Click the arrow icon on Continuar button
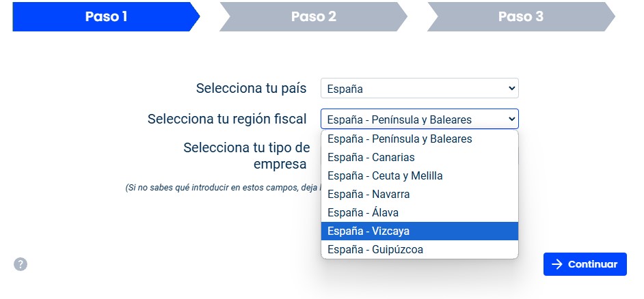644x299 pixels. pyautogui.click(x=558, y=264)
